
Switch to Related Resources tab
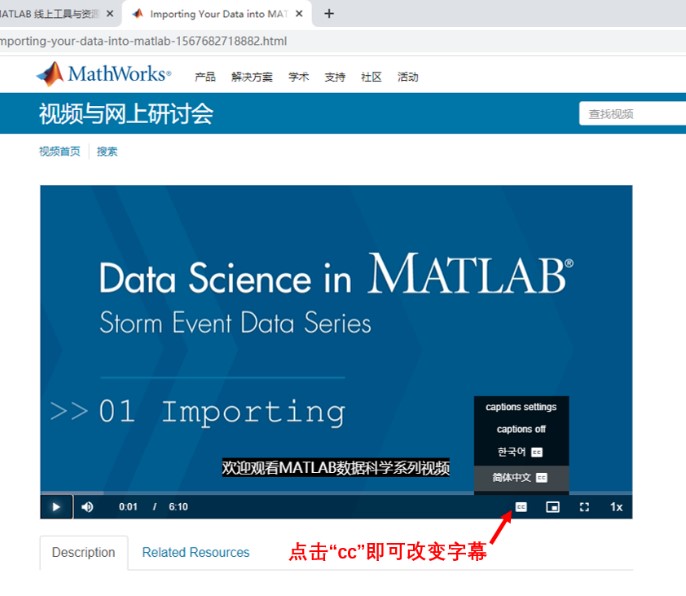tap(196, 552)
